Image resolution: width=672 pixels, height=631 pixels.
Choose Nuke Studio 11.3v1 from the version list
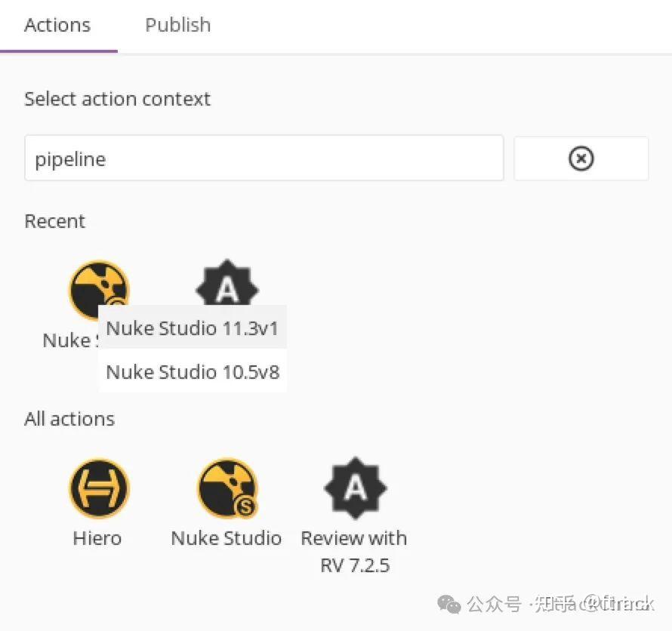click(x=193, y=328)
